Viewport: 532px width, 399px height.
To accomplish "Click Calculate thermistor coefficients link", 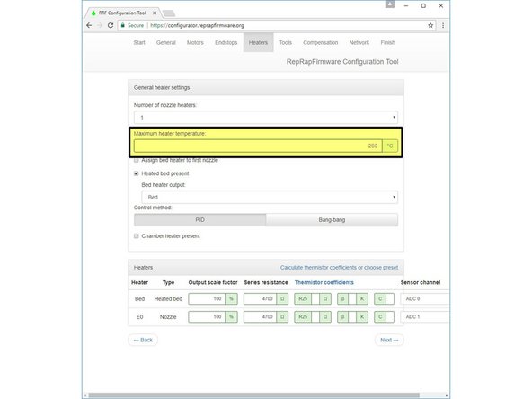I will pos(340,268).
